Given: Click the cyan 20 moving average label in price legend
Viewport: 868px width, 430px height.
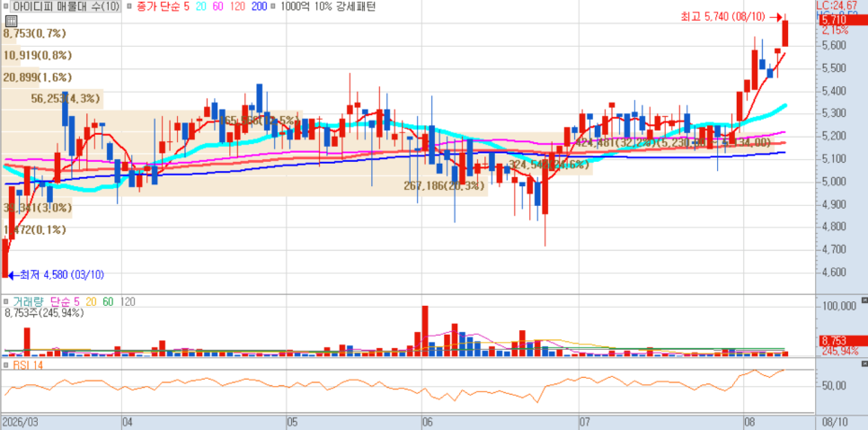Looking at the screenshot, I should [203, 6].
